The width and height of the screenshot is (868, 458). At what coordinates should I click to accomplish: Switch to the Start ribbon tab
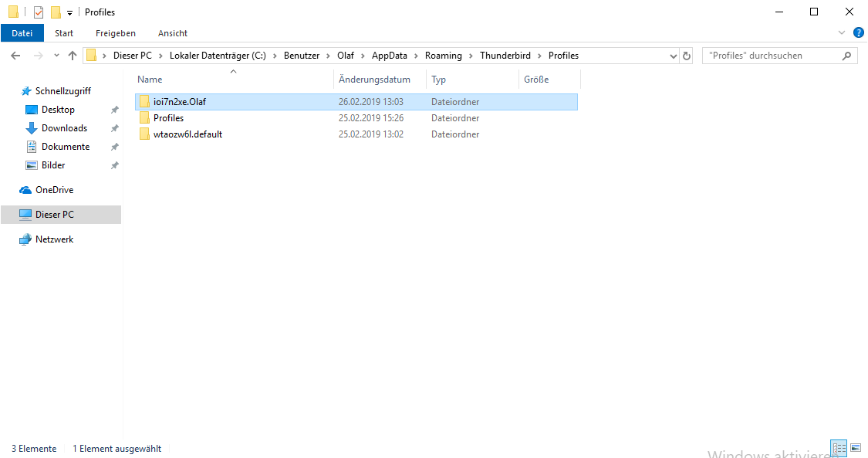[64, 33]
